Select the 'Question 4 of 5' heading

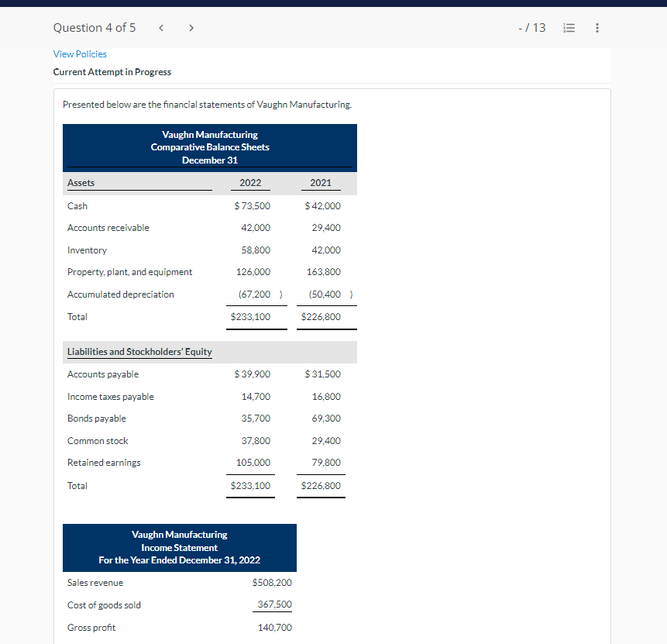click(95, 27)
